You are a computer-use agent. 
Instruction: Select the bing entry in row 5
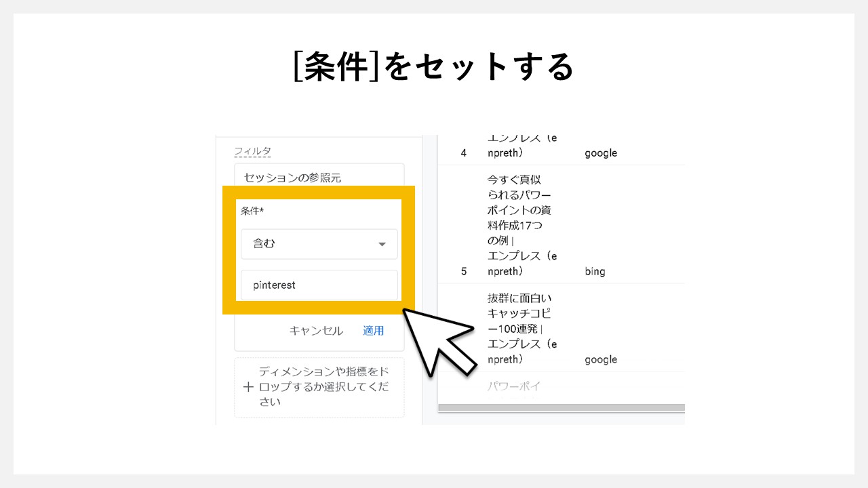pos(595,271)
